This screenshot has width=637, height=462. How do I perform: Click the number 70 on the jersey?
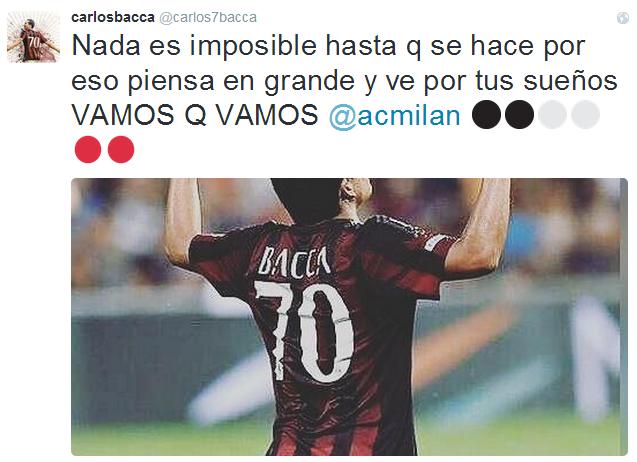304,331
